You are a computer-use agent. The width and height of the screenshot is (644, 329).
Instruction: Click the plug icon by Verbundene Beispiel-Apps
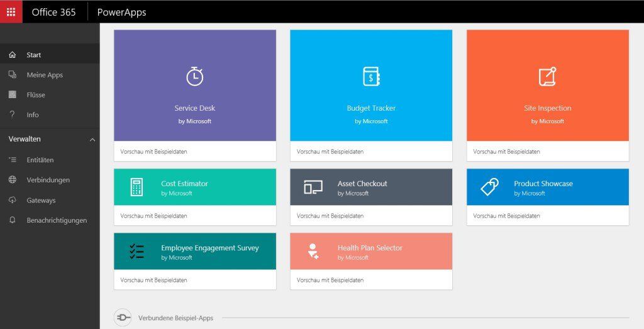point(123,318)
